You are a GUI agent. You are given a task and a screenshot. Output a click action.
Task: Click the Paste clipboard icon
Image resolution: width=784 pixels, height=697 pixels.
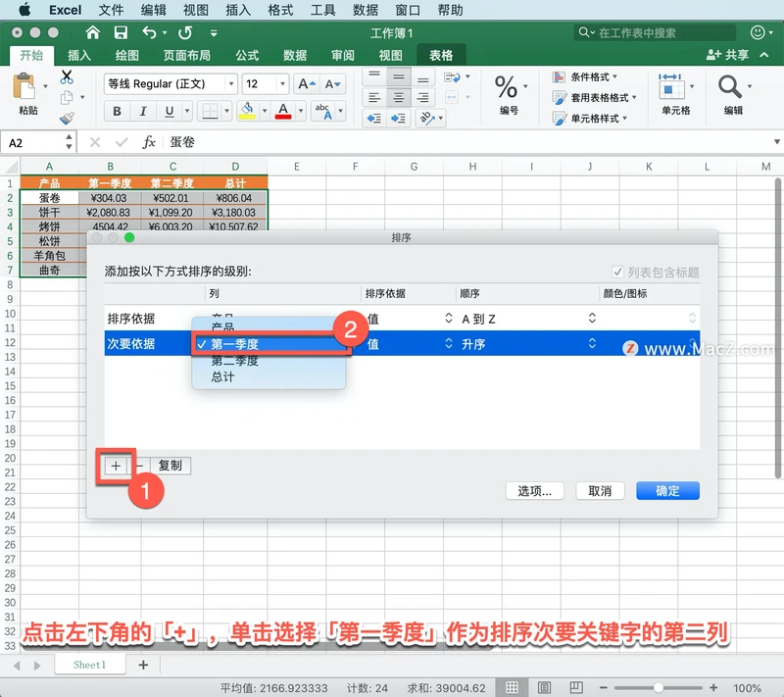tap(24, 87)
